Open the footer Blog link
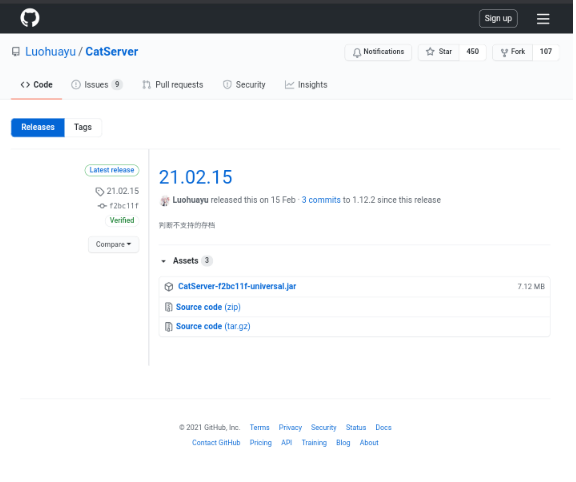 343,443
